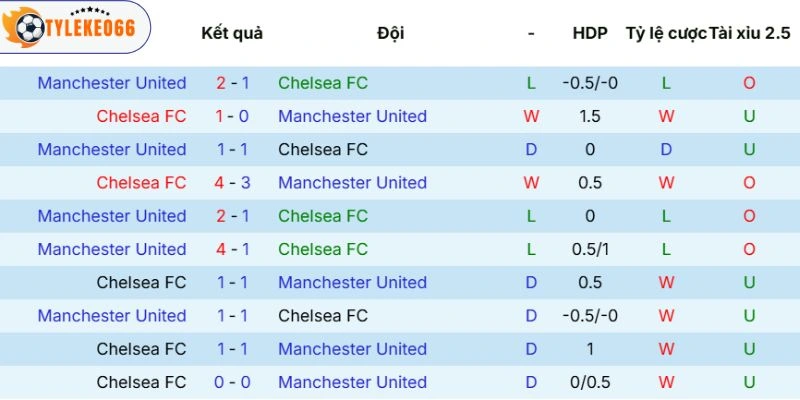Click Manchester United in the 0 - 0 match

(352, 382)
